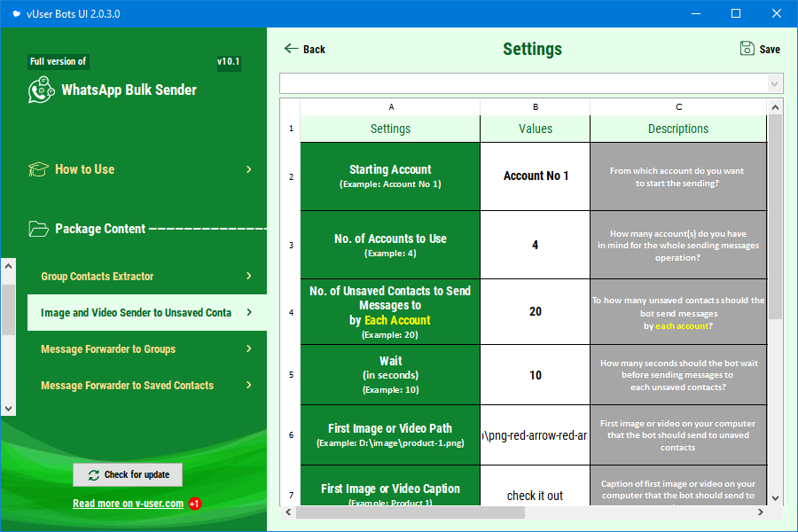
Task: Click the sidebar list scroll up arrow
Action: click(x=8, y=266)
